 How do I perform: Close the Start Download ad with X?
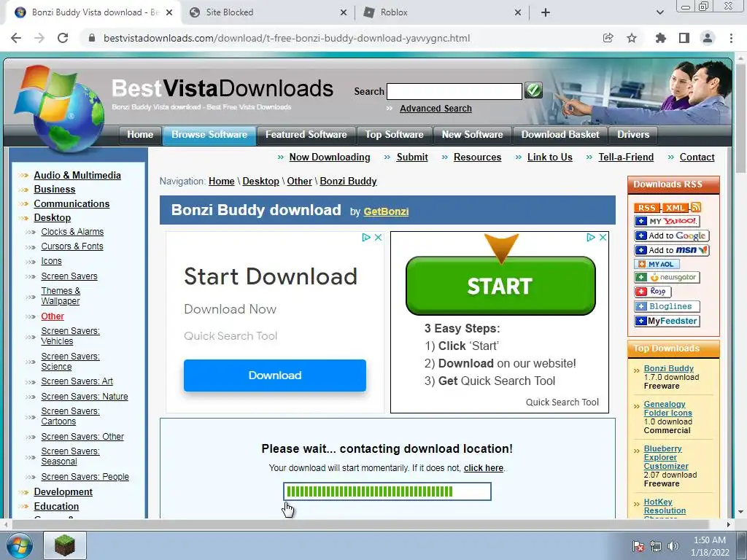379,237
